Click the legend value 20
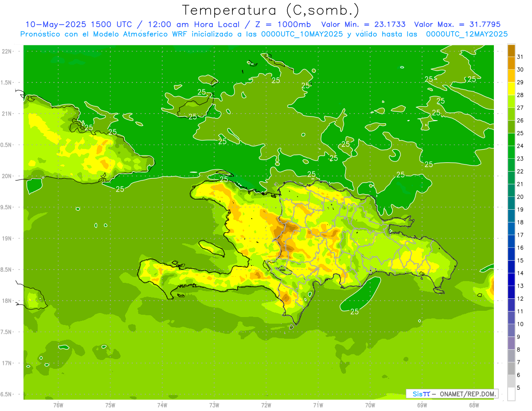 click(520, 197)
